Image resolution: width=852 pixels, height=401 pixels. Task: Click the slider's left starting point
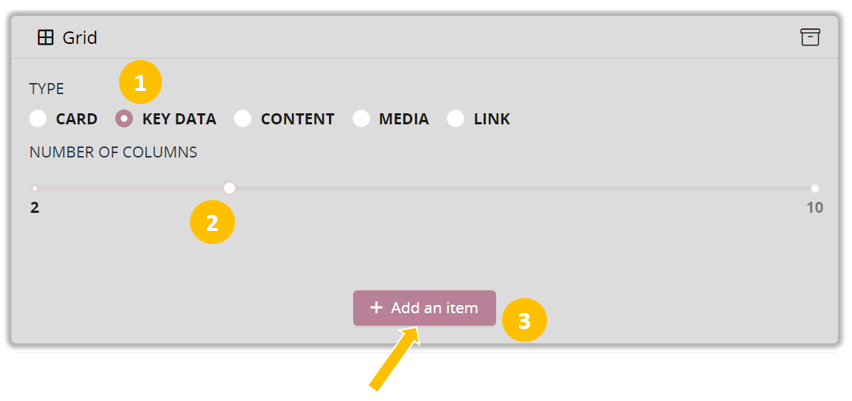tap(35, 188)
